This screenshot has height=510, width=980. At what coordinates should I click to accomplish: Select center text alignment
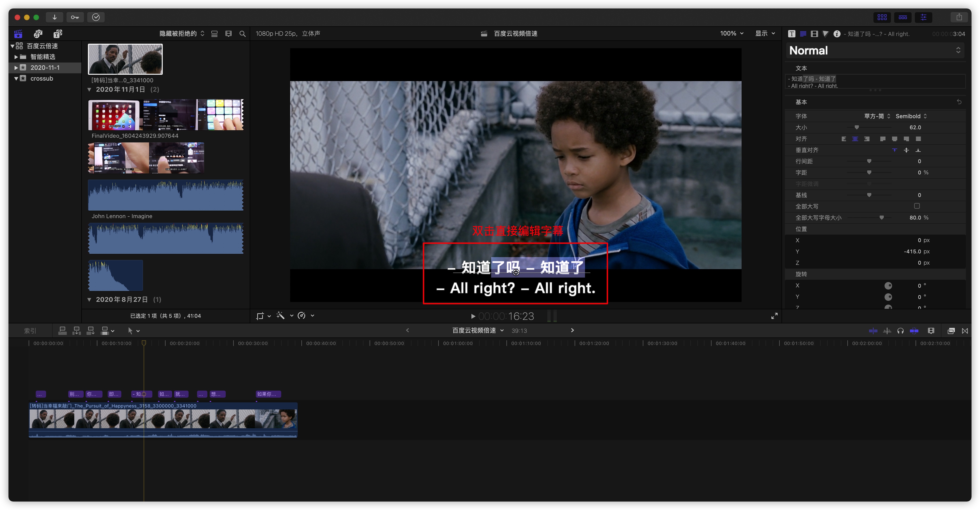[x=855, y=139]
